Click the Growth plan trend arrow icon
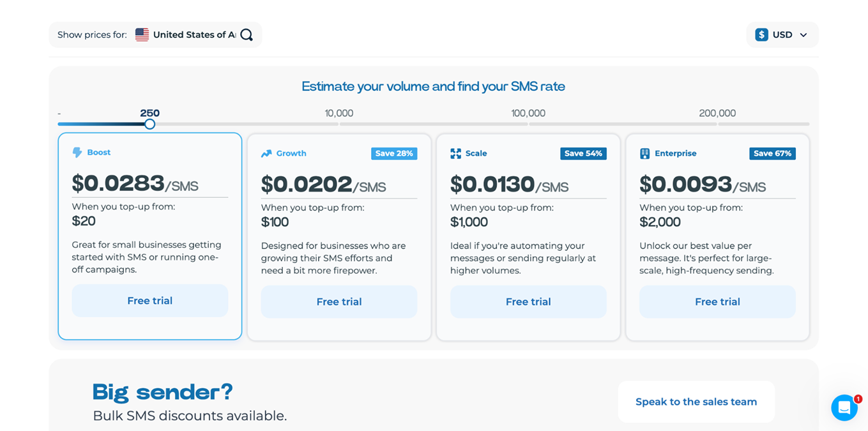868x431 pixels. 266,154
